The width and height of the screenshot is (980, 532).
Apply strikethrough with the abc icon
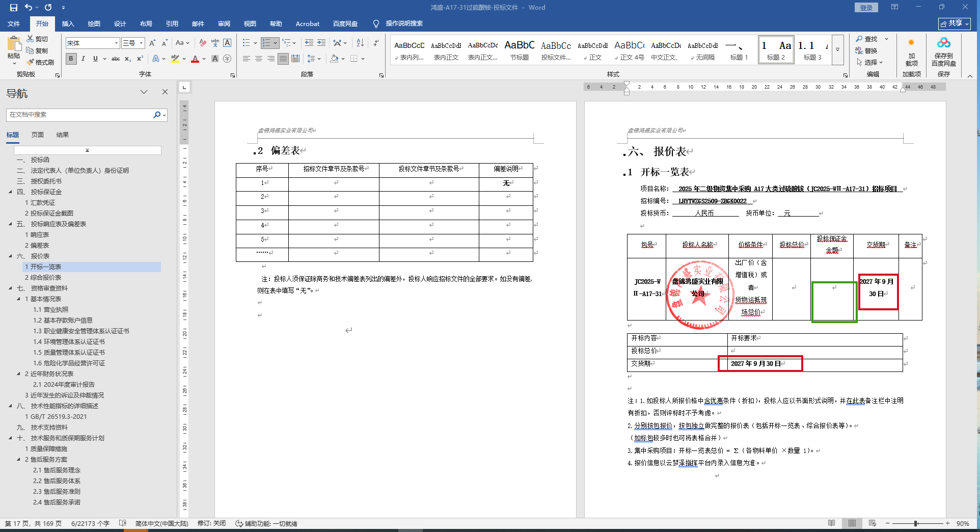[116, 59]
